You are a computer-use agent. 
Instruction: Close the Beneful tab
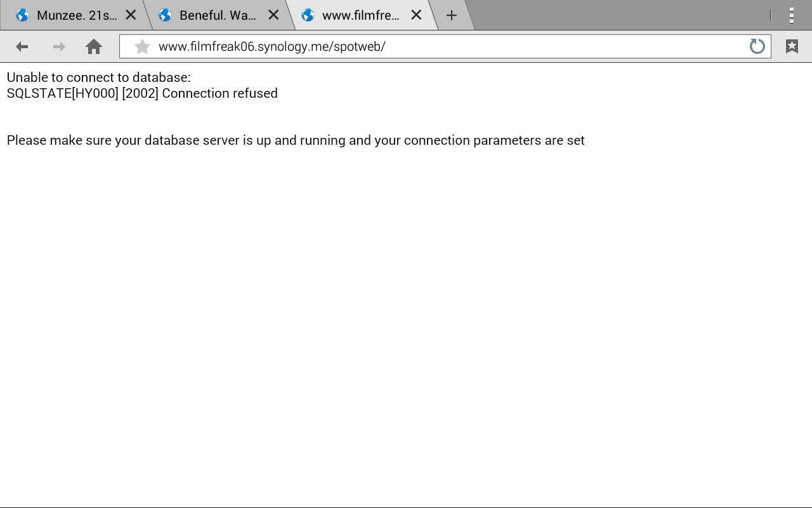(273, 15)
